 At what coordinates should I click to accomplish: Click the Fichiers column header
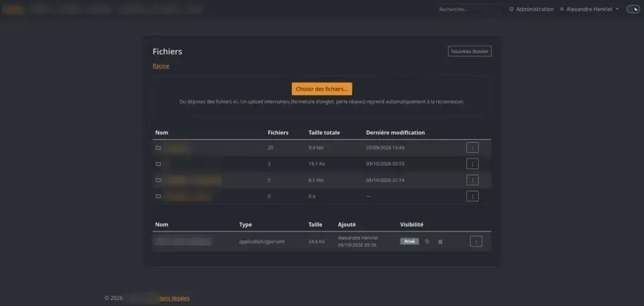[278, 133]
